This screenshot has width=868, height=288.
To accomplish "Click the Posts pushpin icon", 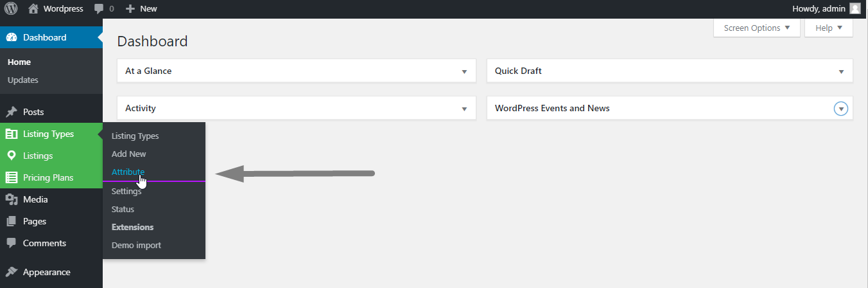I will pos(12,112).
